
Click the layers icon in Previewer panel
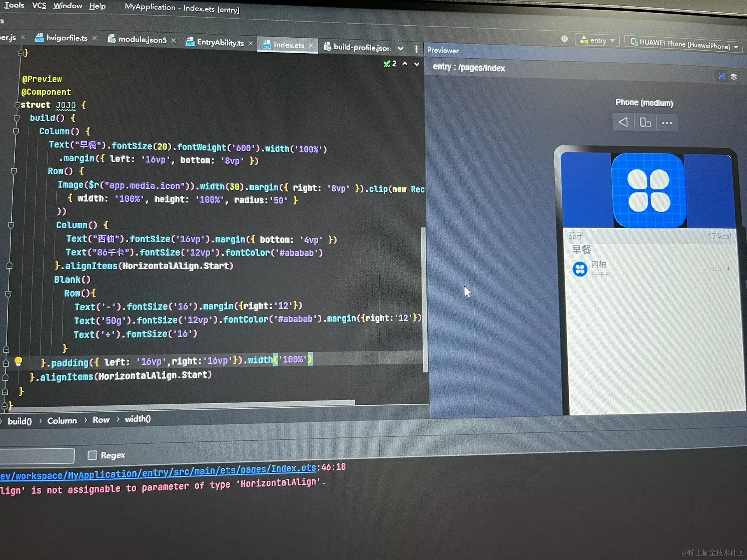click(734, 77)
